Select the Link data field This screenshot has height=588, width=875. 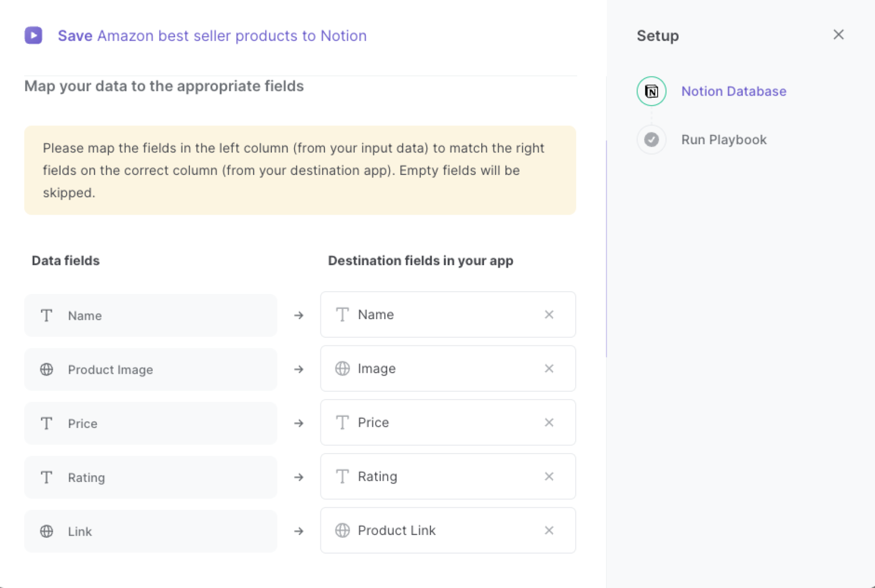point(150,531)
